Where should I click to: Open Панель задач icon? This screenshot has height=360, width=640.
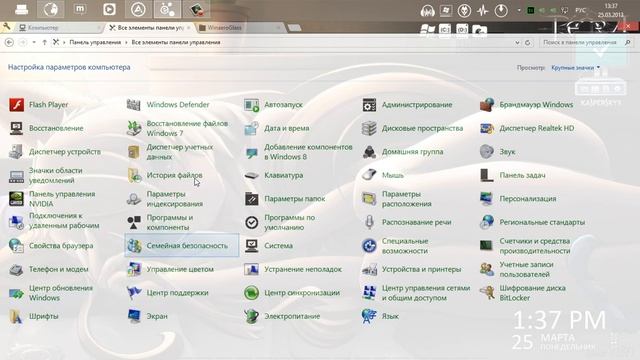click(487, 175)
